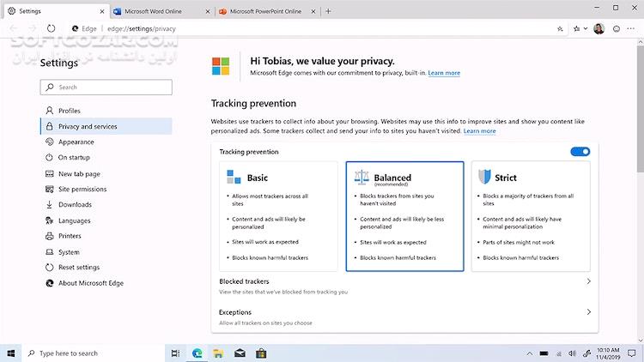The height and width of the screenshot is (362, 644).
Task: Open the Settings and more ellipsis menu
Action: 631,28
